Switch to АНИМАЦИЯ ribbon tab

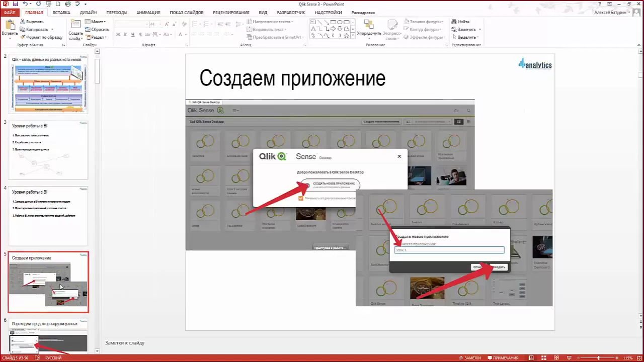click(148, 13)
